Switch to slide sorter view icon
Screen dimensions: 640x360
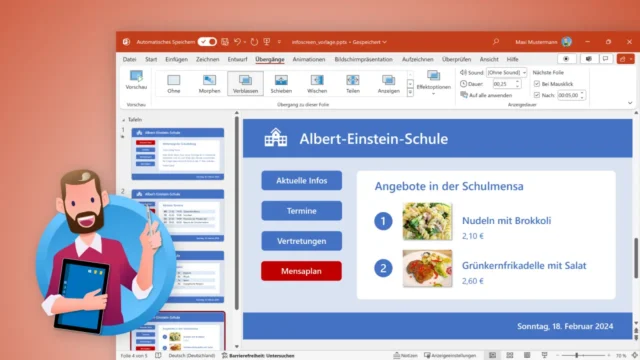coord(510,356)
